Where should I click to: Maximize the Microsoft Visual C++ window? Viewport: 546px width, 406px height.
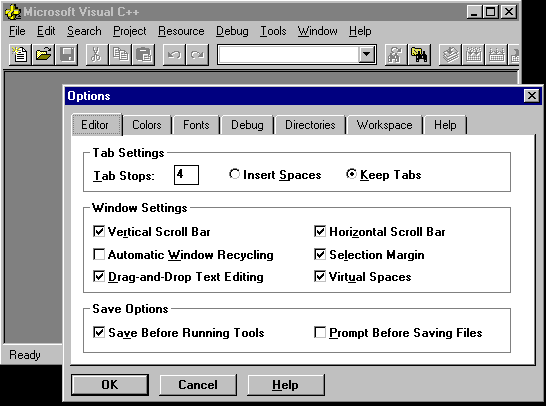[491, 12]
